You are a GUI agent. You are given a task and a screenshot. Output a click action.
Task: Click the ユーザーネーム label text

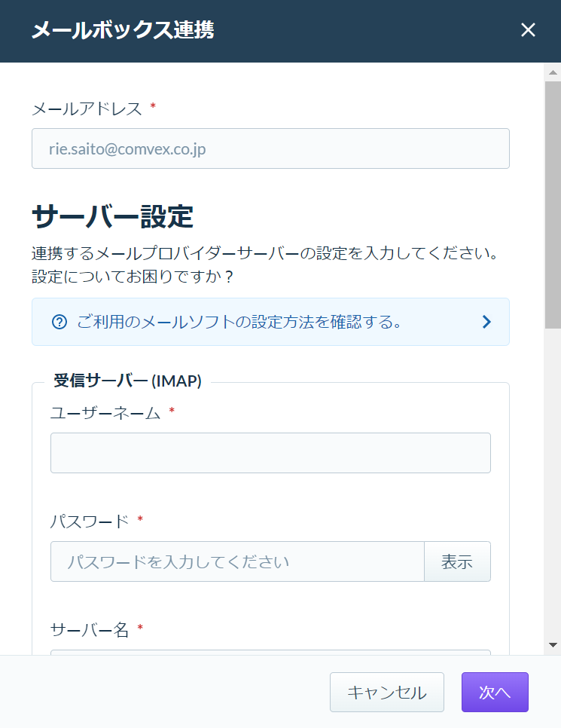click(x=105, y=412)
